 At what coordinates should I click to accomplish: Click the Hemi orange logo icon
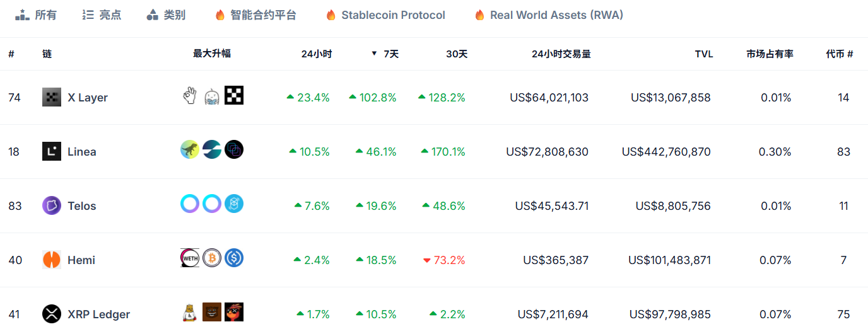coord(52,260)
